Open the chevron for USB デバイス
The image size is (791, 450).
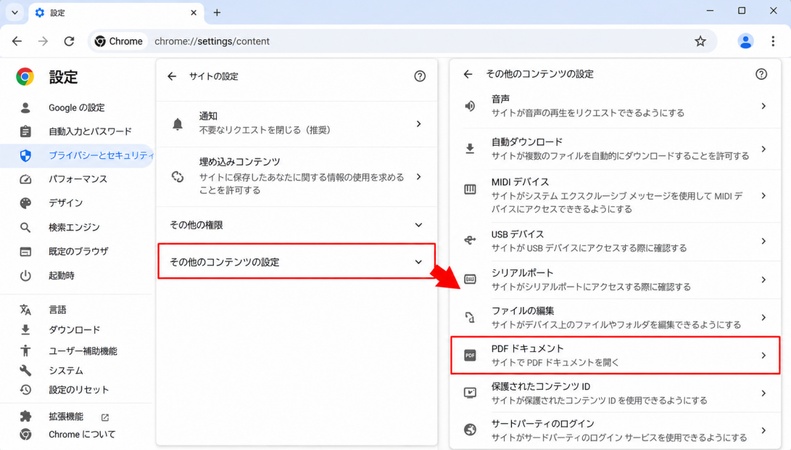tap(763, 241)
